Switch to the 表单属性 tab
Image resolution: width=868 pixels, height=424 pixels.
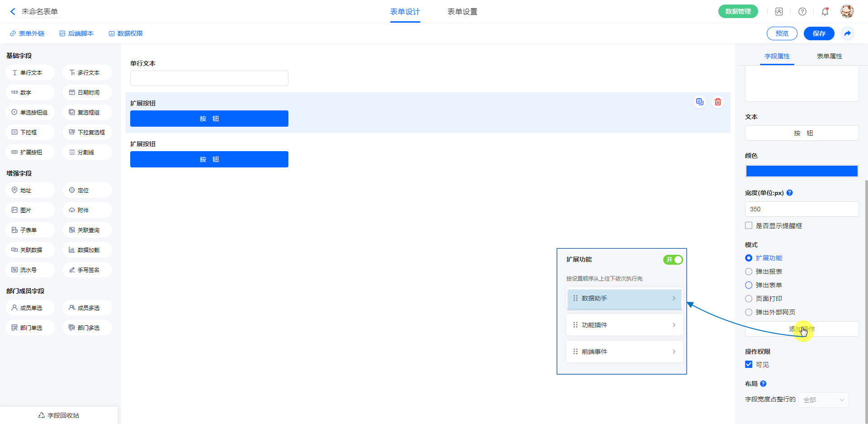click(829, 56)
